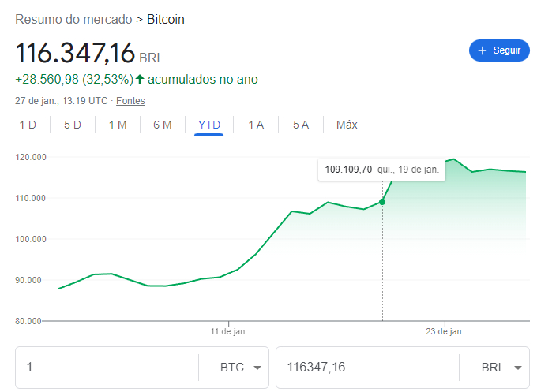
Task: Open the BRL currency dropdown arrow
Action: coord(517,368)
